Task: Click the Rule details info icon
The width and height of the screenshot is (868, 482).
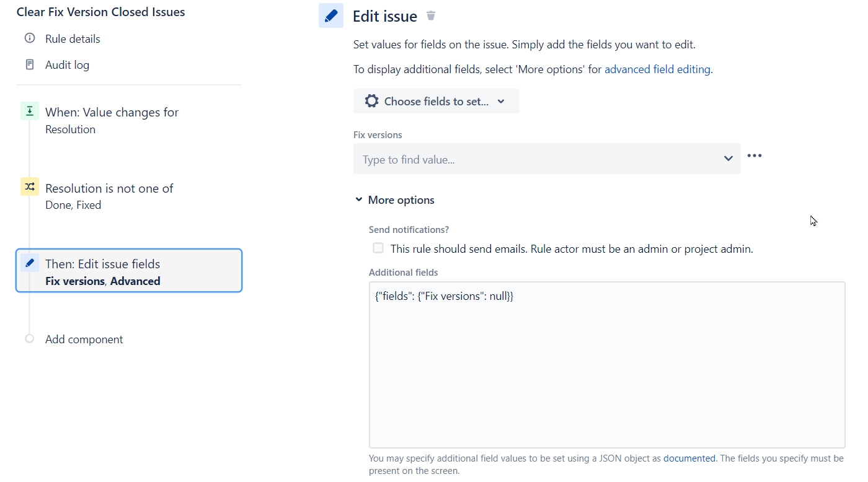Action: (30, 38)
